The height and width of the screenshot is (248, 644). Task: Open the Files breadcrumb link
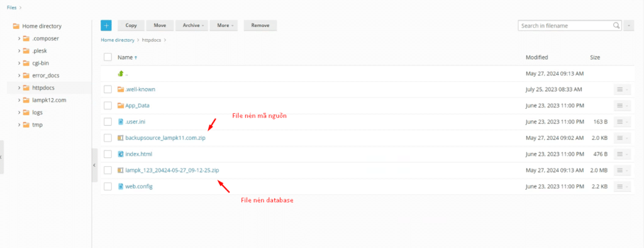pyautogui.click(x=11, y=8)
